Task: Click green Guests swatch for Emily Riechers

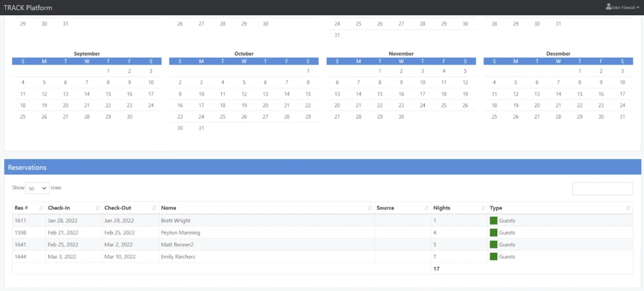Action: [x=493, y=257]
